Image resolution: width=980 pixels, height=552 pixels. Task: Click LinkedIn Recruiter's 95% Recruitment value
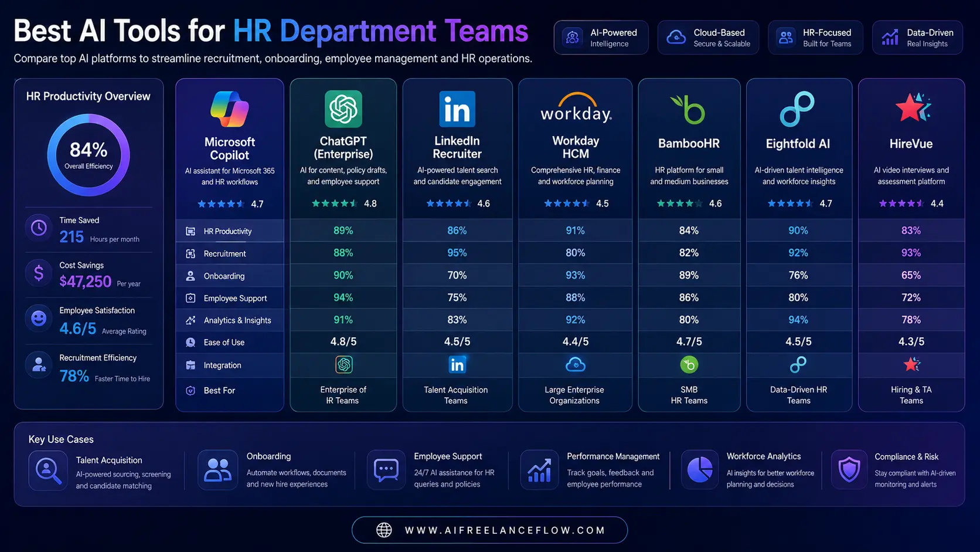[x=457, y=253]
